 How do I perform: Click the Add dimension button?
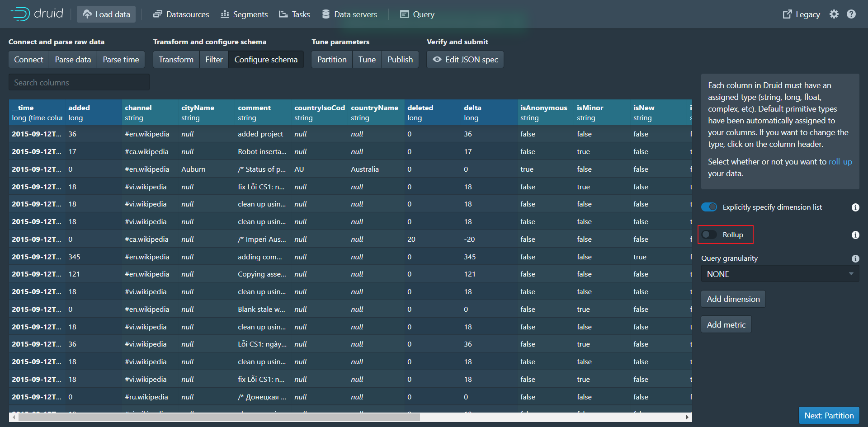coord(733,299)
